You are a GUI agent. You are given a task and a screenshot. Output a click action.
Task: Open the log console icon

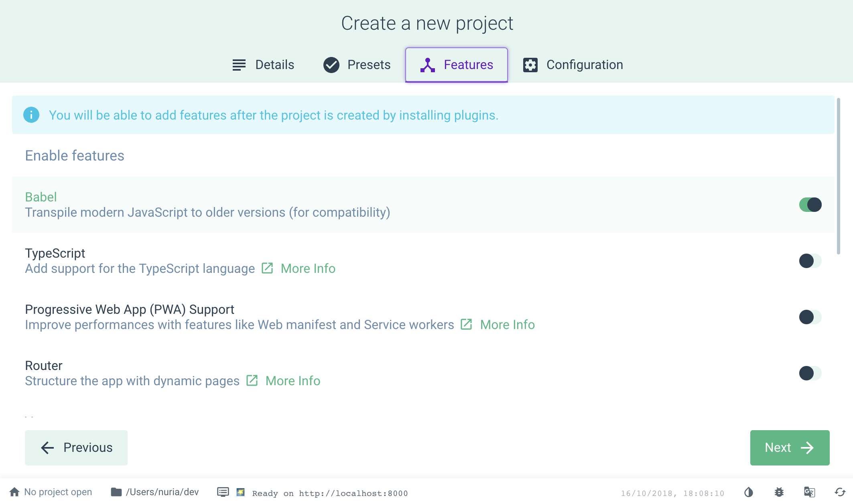coord(223,492)
